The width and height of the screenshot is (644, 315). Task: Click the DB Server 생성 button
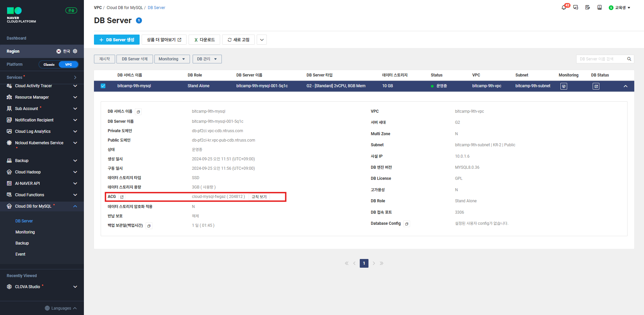click(x=116, y=40)
